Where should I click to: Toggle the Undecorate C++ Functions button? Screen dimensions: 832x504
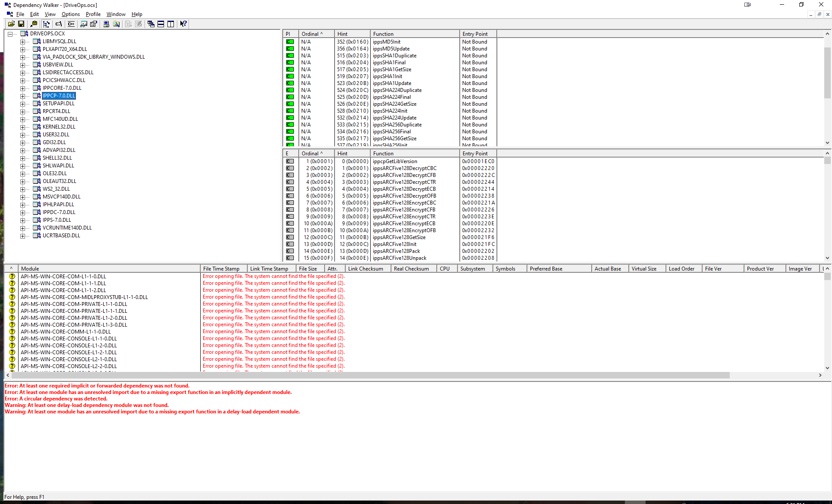[x=71, y=24]
